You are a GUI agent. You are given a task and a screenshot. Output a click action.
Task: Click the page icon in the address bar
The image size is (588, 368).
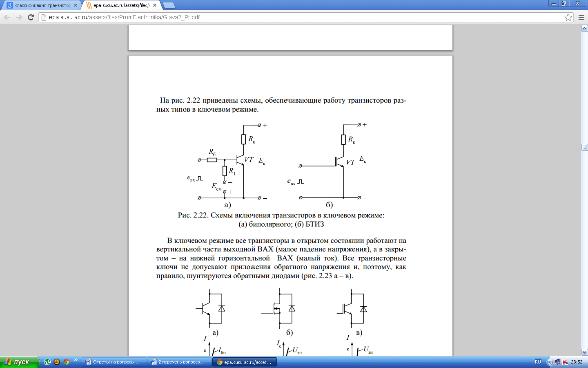(x=44, y=17)
